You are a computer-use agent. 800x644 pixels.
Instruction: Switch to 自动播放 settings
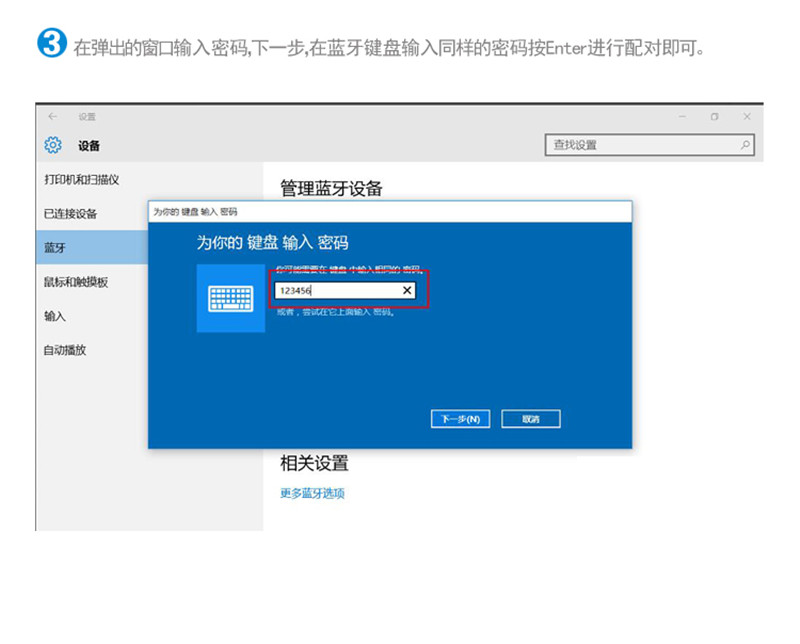click(65, 350)
